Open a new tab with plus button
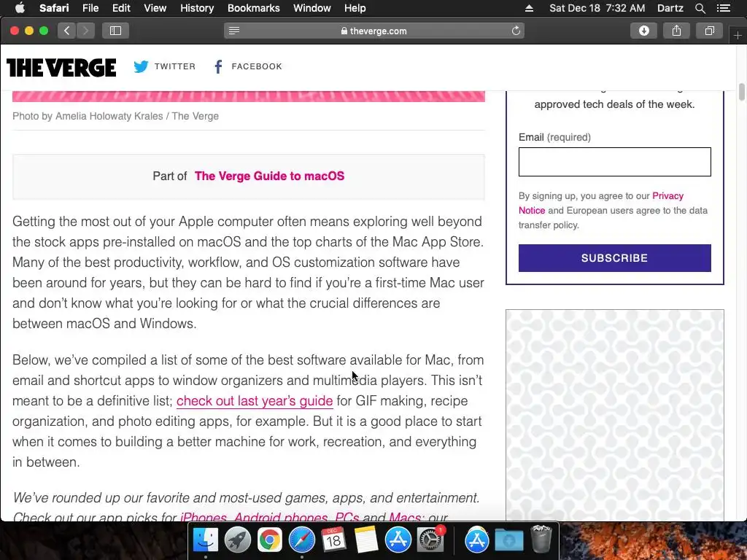 coord(738,36)
